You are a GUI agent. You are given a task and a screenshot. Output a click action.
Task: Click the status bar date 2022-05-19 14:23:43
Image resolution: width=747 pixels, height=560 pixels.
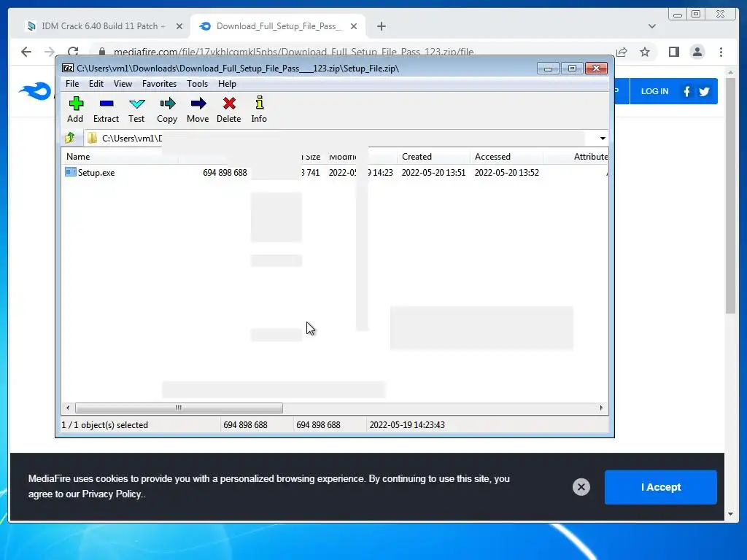[407, 425]
